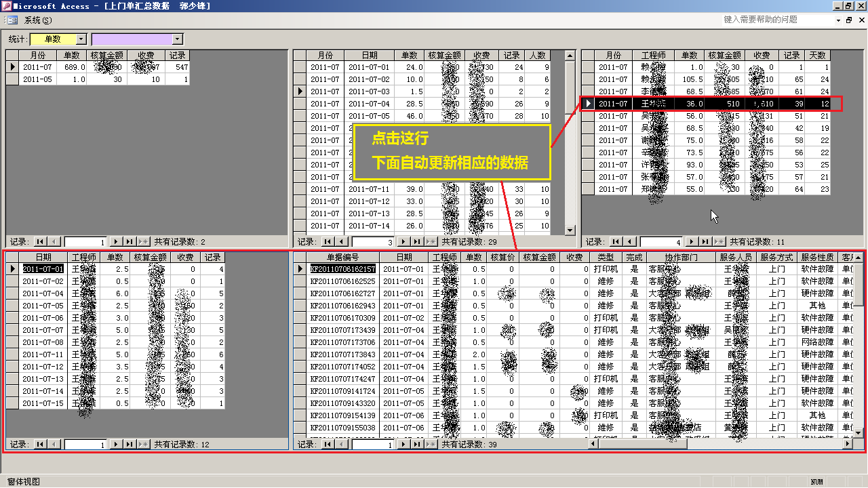
Task: Click the 单据编号 column header
Action: pyautogui.click(x=342, y=258)
